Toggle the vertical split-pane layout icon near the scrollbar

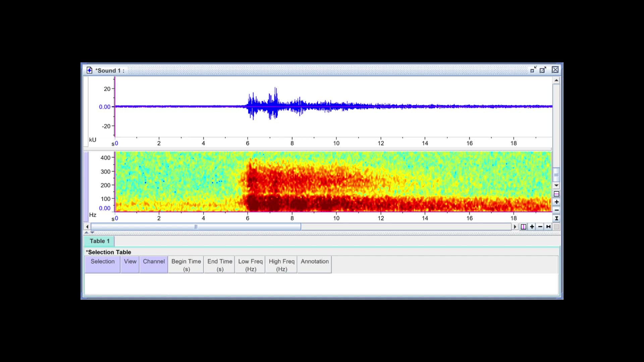tap(524, 227)
